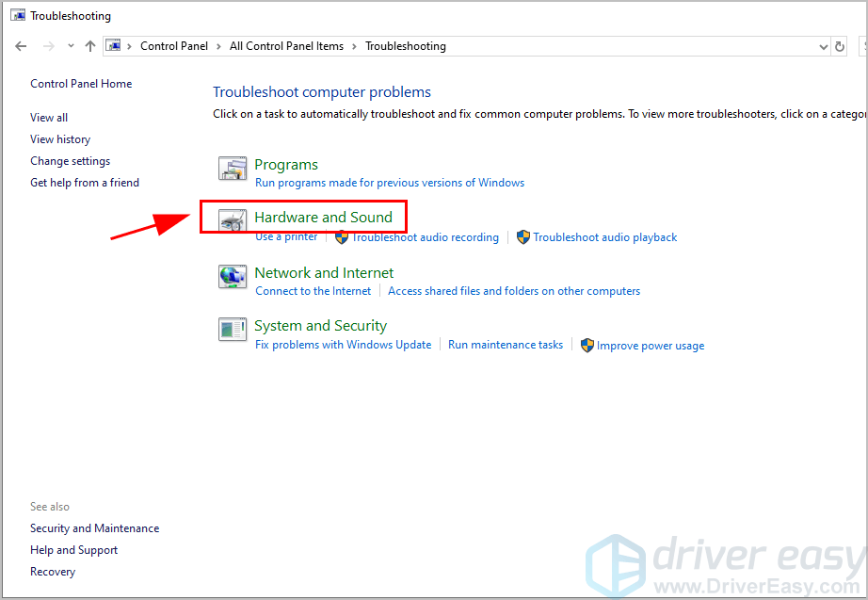The width and height of the screenshot is (868, 600).
Task: Open Fix problems with Windows Update
Action: (x=343, y=345)
